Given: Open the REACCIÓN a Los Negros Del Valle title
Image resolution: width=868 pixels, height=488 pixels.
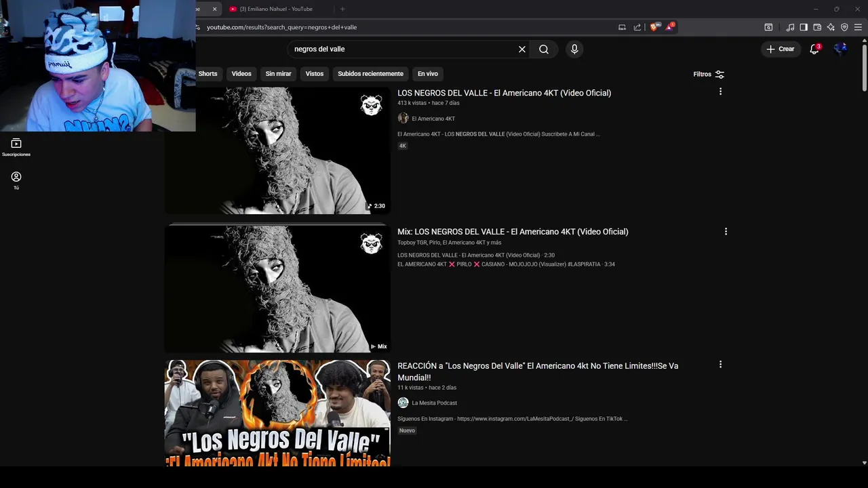Looking at the screenshot, I should pyautogui.click(x=538, y=371).
